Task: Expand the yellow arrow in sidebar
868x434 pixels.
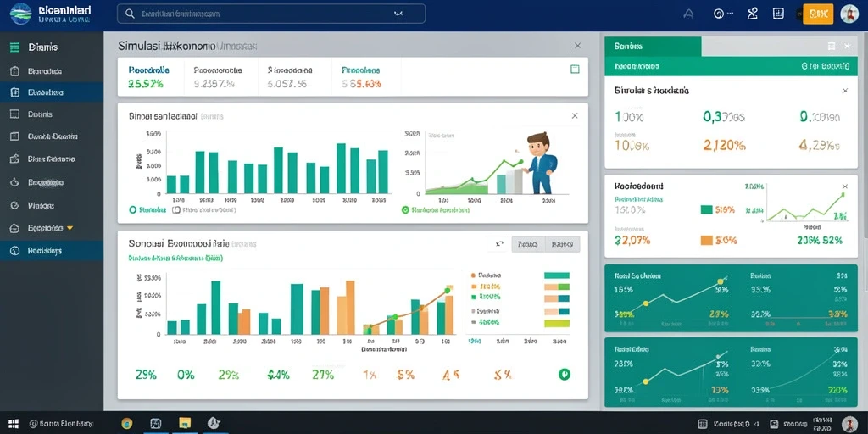Action: (x=70, y=227)
